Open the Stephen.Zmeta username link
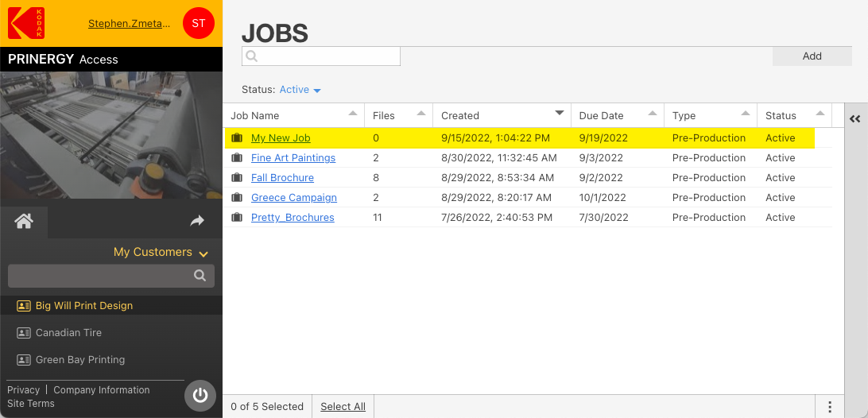 tap(129, 24)
